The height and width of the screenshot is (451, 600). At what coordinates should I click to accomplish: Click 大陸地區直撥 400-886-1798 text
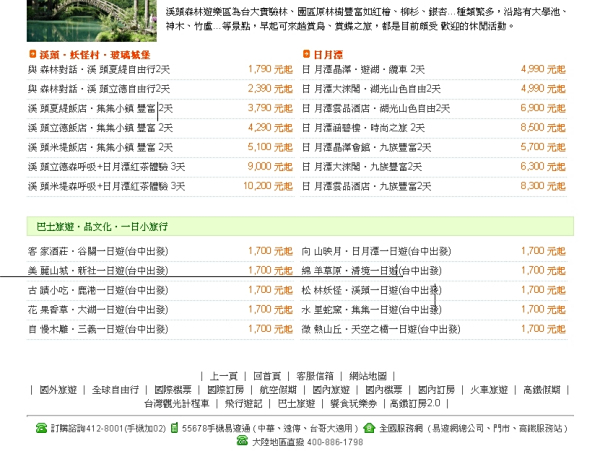[308, 442]
